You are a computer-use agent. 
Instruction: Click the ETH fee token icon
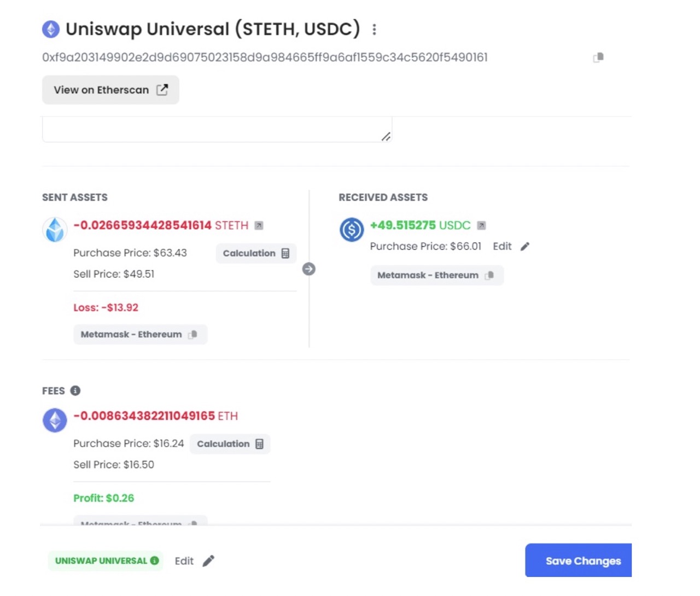[55, 420]
